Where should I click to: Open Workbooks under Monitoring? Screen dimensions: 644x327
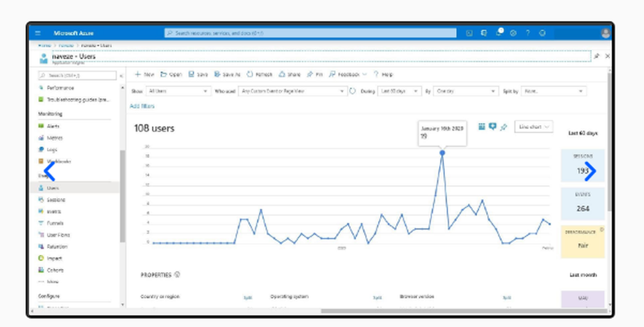tap(59, 161)
